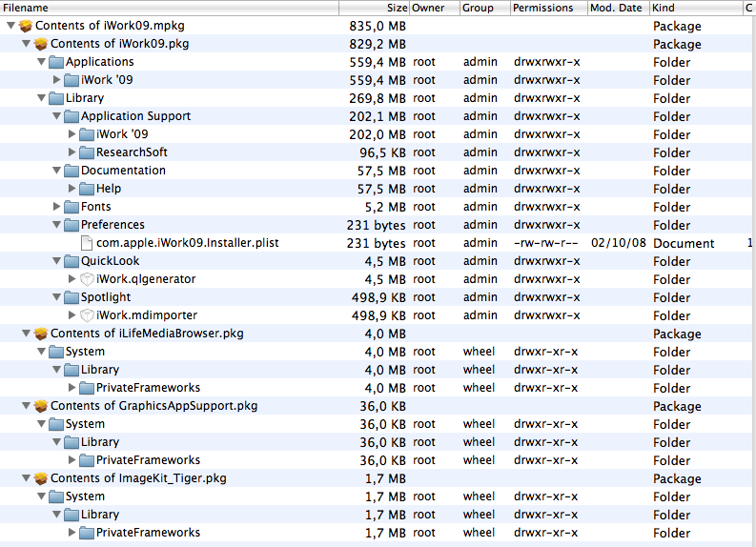Collapse the Applications folder triangle

click(41, 62)
